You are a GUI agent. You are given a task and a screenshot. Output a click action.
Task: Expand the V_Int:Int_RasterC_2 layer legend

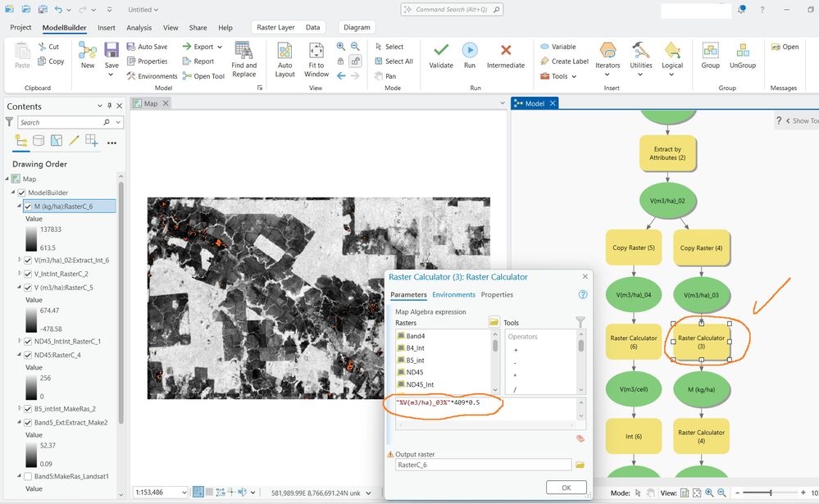click(20, 274)
